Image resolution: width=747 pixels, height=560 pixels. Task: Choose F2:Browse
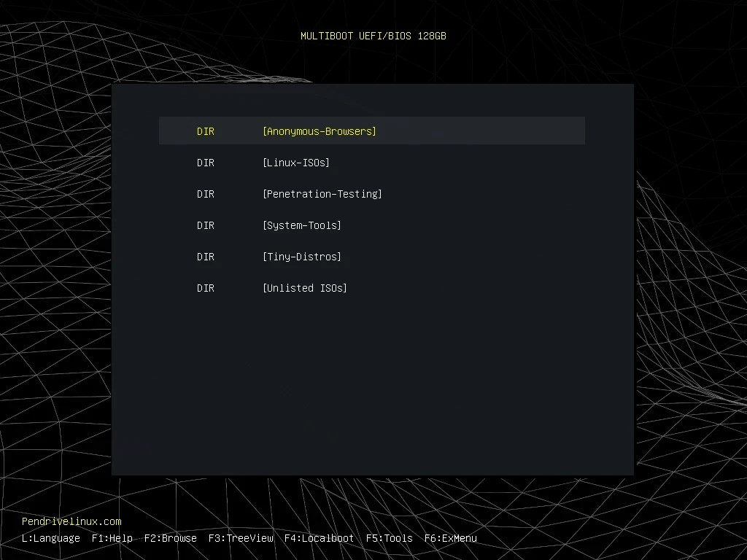click(x=170, y=539)
